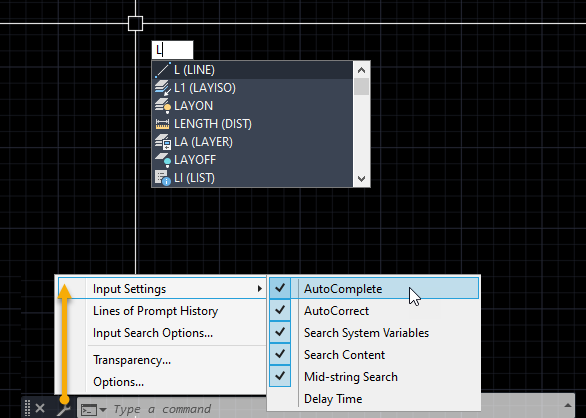Click the command line wrench customize icon
Image resolution: width=586 pixels, height=418 pixels.
63,409
